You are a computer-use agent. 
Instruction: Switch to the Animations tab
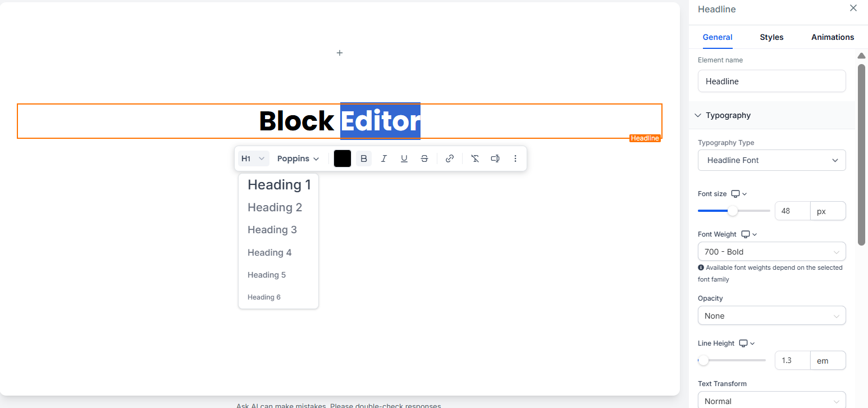tap(833, 37)
